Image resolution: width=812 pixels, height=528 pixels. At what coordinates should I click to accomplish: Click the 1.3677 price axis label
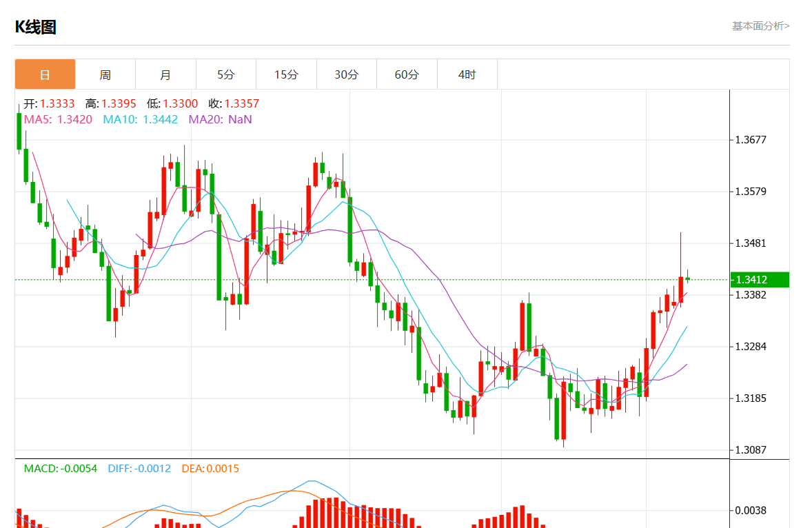click(x=751, y=140)
